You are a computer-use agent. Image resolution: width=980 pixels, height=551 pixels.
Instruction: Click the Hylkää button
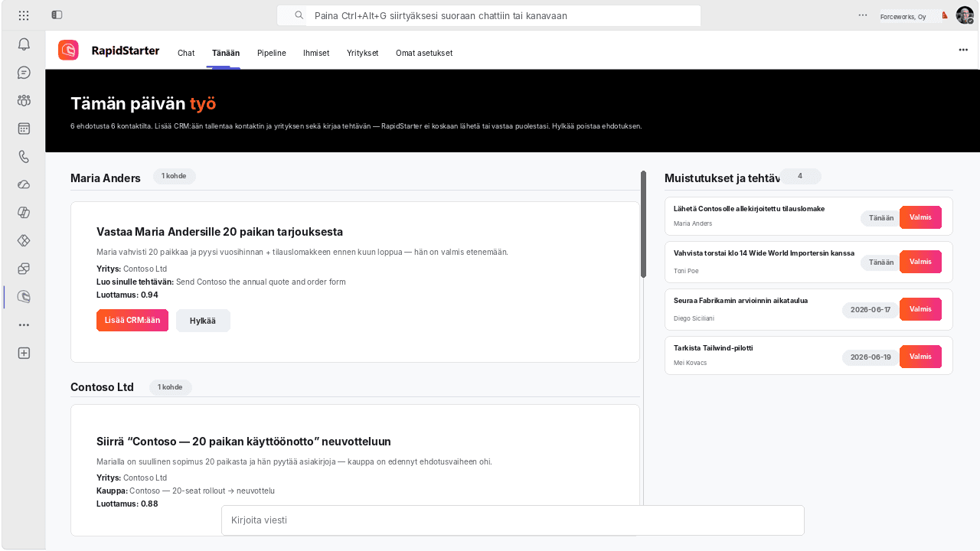(x=203, y=321)
